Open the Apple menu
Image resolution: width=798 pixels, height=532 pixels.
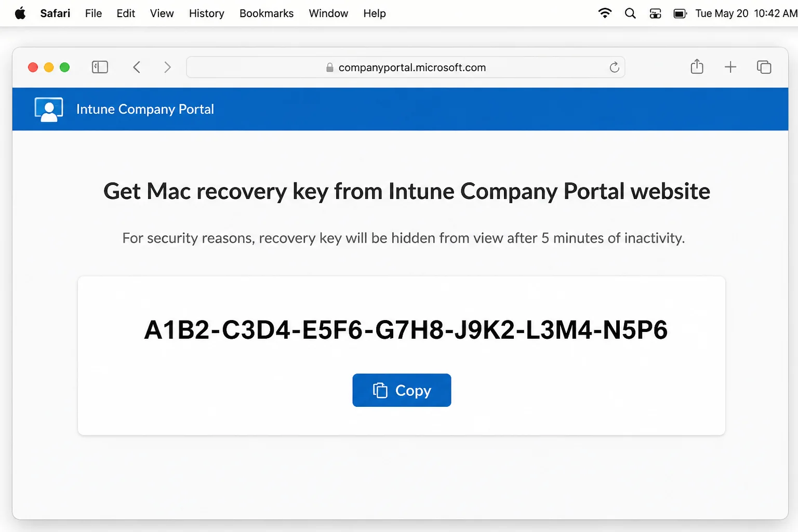[x=20, y=13]
